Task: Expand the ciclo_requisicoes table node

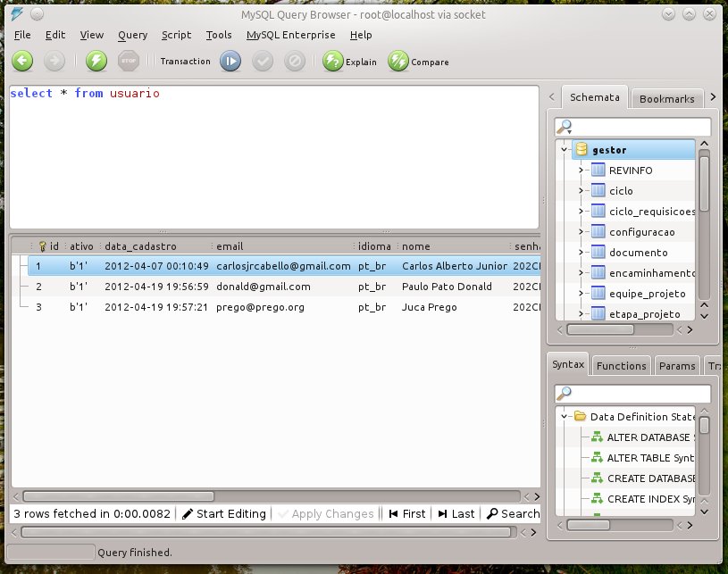Action: [581, 212]
